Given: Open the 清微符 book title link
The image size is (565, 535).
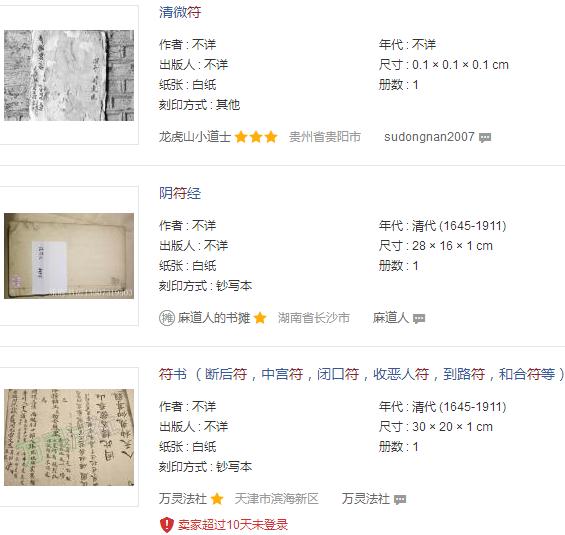Looking at the screenshot, I should (180, 12).
